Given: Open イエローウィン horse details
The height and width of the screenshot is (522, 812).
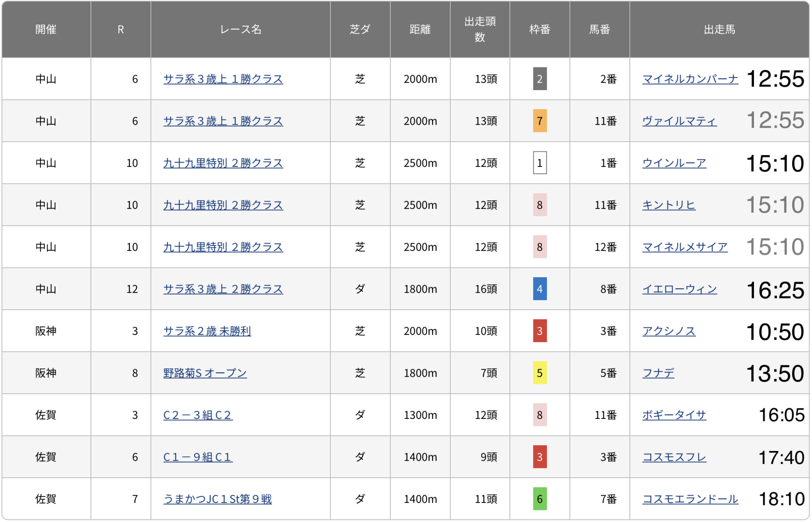Looking at the screenshot, I should point(679,289).
